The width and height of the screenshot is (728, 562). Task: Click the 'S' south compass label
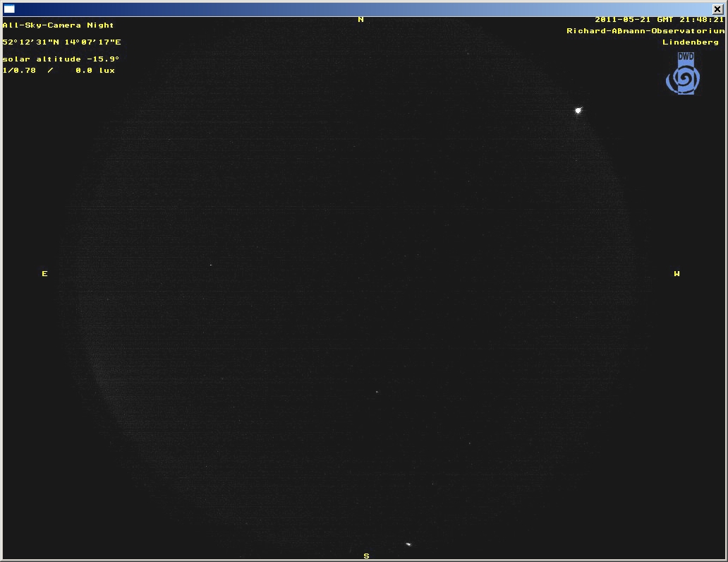pyautogui.click(x=366, y=556)
